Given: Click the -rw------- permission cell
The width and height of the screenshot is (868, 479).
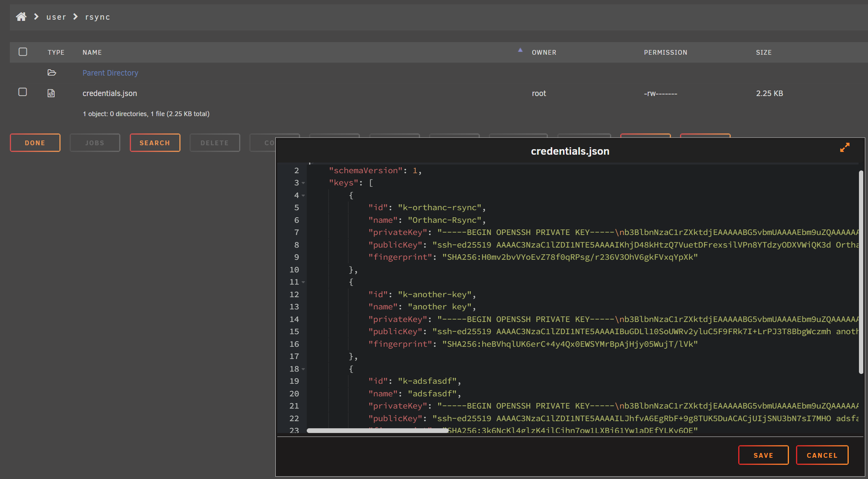Looking at the screenshot, I should (660, 93).
